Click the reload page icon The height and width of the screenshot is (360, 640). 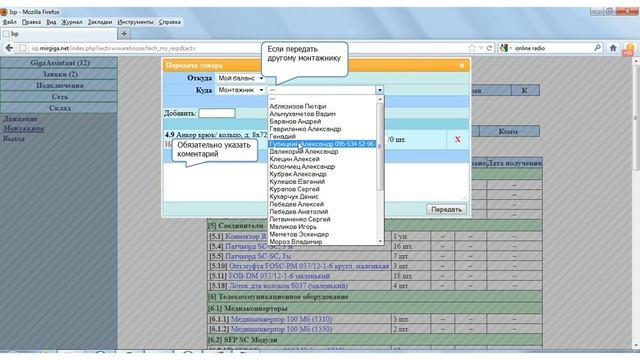[489, 48]
